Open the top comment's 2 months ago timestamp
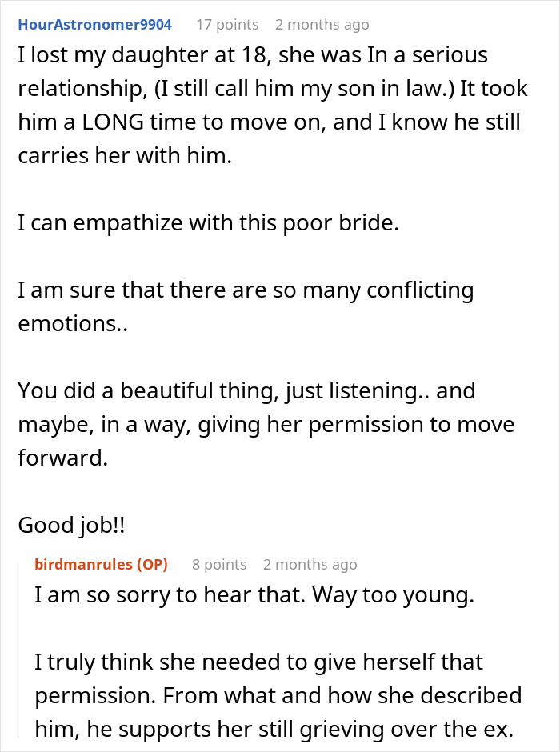Image resolution: width=560 pixels, height=752 pixels. point(322,25)
